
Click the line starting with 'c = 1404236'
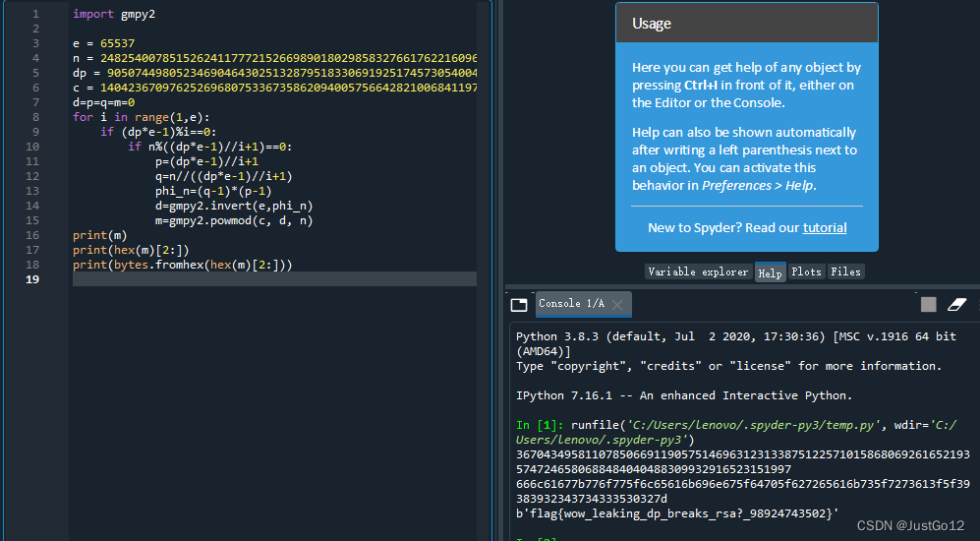tap(275, 88)
